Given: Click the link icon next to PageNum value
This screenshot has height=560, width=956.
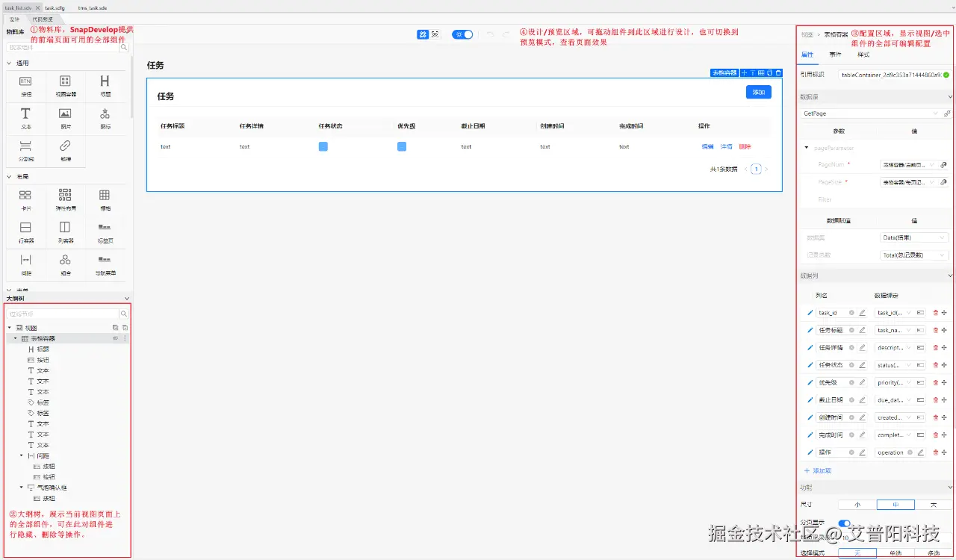Looking at the screenshot, I should [x=943, y=164].
